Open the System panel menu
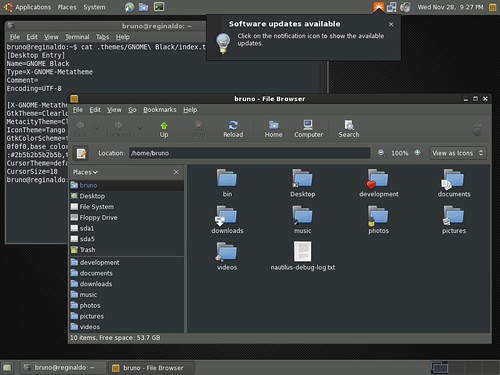This screenshot has height=375, width=500. (x=94, y=7)
